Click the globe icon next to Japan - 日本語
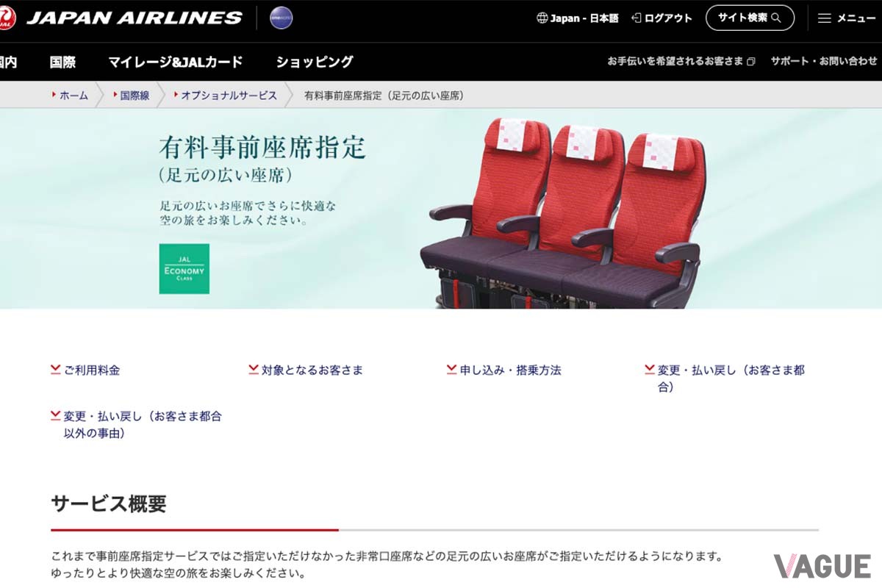 coord(542,18)
